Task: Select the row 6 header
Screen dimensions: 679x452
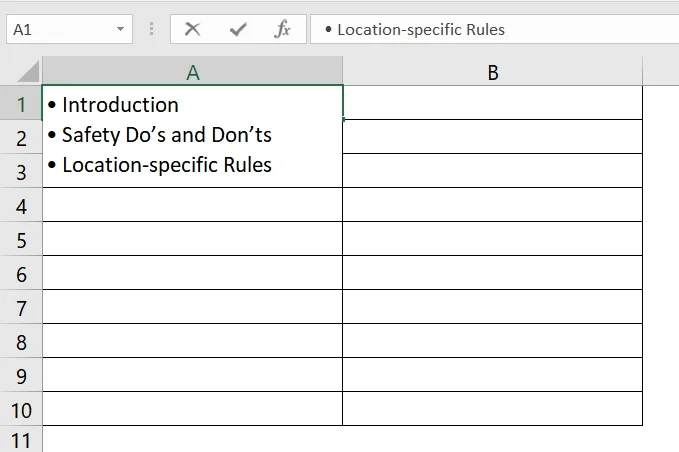Action: (x=21, y=273)
